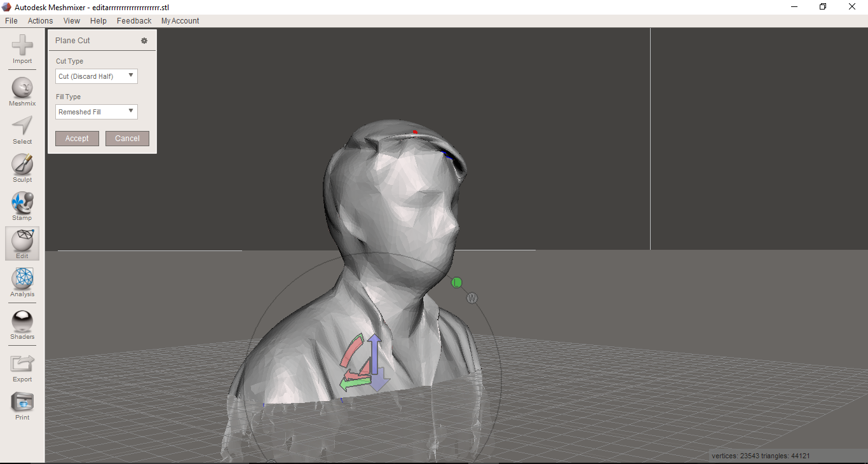Open the Import tool
The image size is (868, 464).
click(x=22, y=49)
